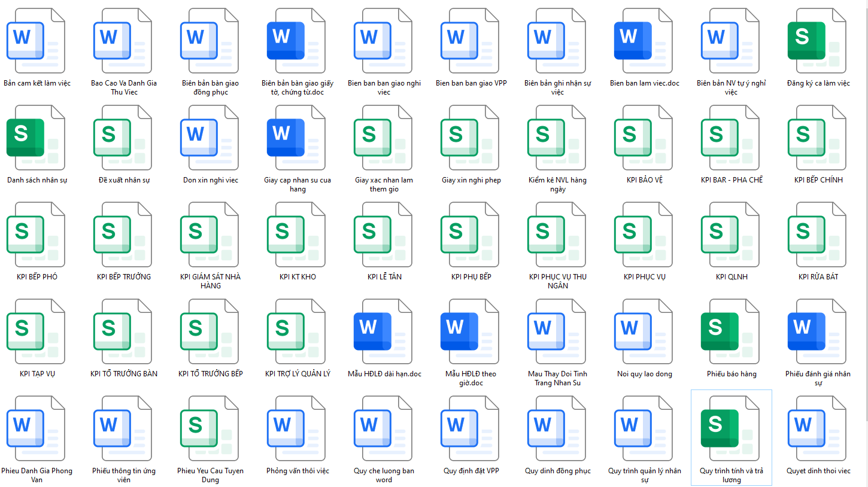Open Phieu Danh Gia Phong Van document icon
Viewport: 868px width, 487px height.
click(x=35, y=428)
